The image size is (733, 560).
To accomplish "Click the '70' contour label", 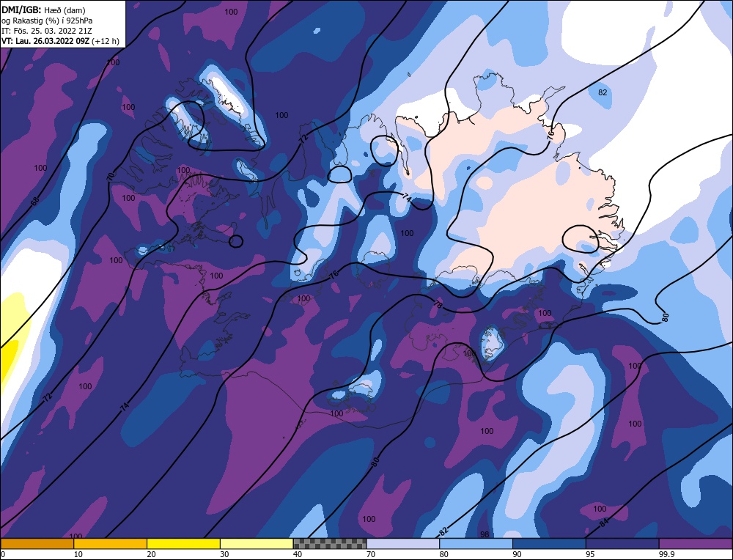I will pyautogui.click(x=111, y=176).
